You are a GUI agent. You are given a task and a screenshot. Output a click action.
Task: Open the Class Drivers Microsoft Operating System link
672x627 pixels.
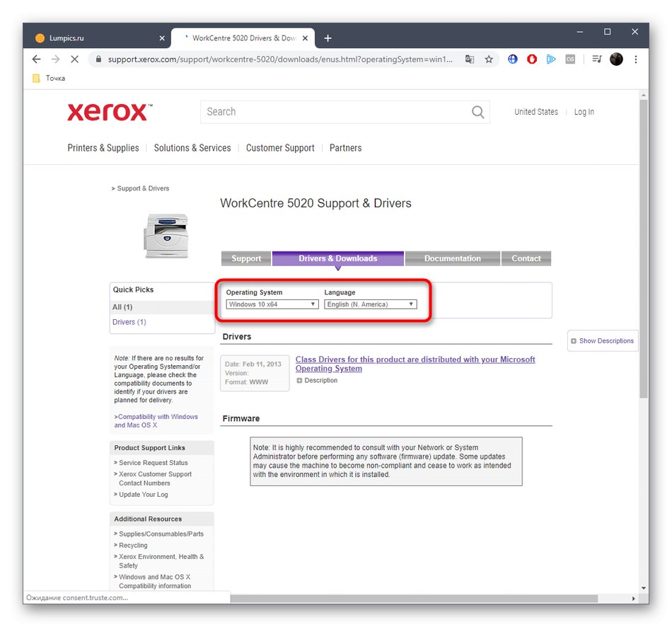click(415, 364)
